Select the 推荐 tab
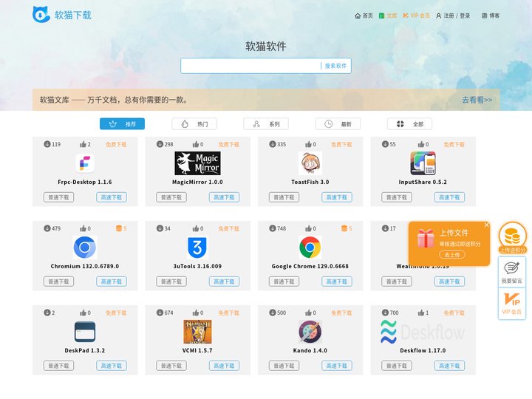 (x=122, y=124)
